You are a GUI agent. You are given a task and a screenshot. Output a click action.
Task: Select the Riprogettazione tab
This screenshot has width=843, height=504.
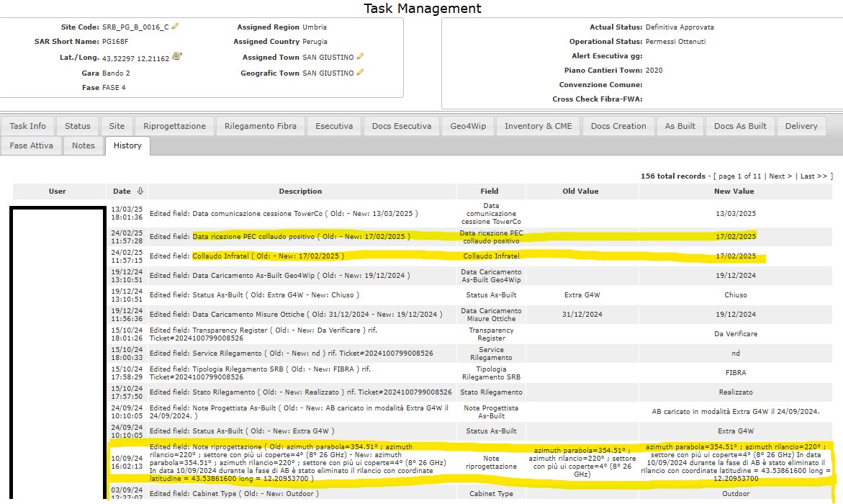[174, 126]
